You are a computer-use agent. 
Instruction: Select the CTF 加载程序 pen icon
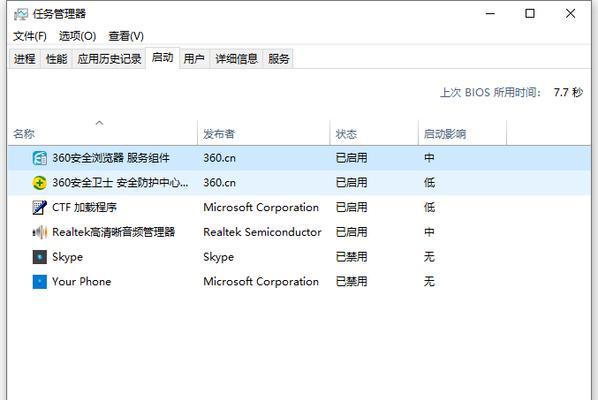[40, 207]
